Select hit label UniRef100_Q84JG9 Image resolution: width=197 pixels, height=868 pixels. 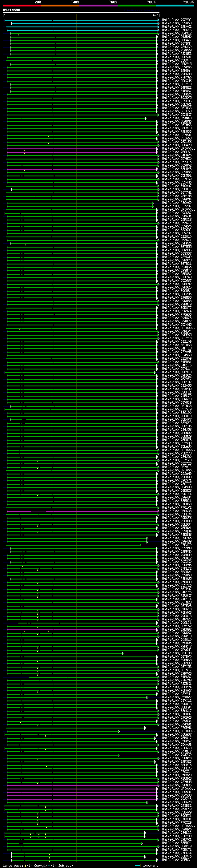pos(177,47)
